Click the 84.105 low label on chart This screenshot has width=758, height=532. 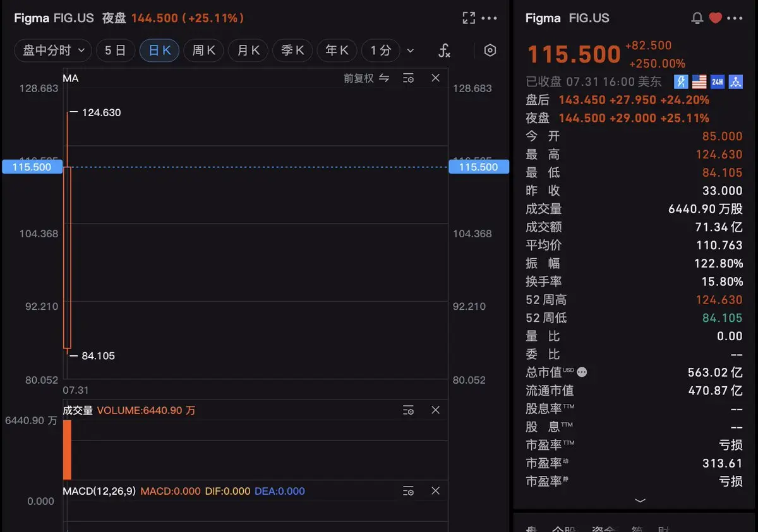pos(99,356)
